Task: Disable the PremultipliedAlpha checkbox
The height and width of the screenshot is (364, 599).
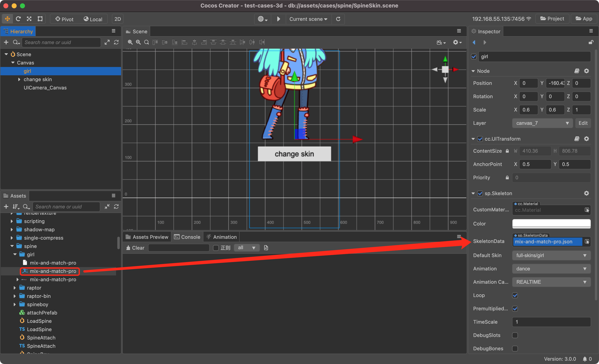Action: tap(515, 308)
